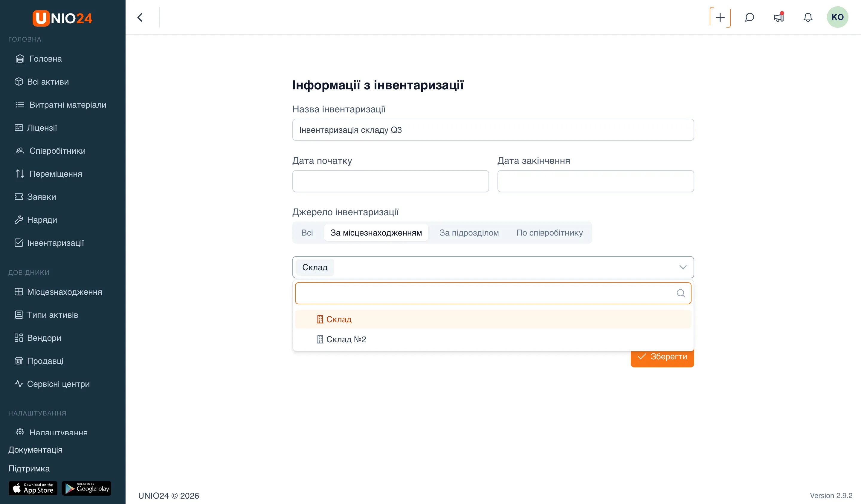The height and width of the screenshot is (504, 861).
Task: Click the UNIO24 © 2026 footer text
Action: 168,495
